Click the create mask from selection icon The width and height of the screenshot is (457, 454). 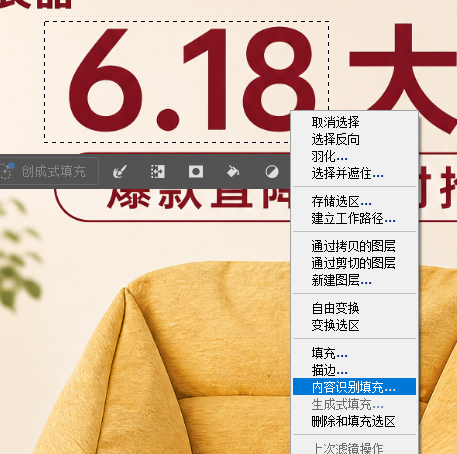[196, 172]
